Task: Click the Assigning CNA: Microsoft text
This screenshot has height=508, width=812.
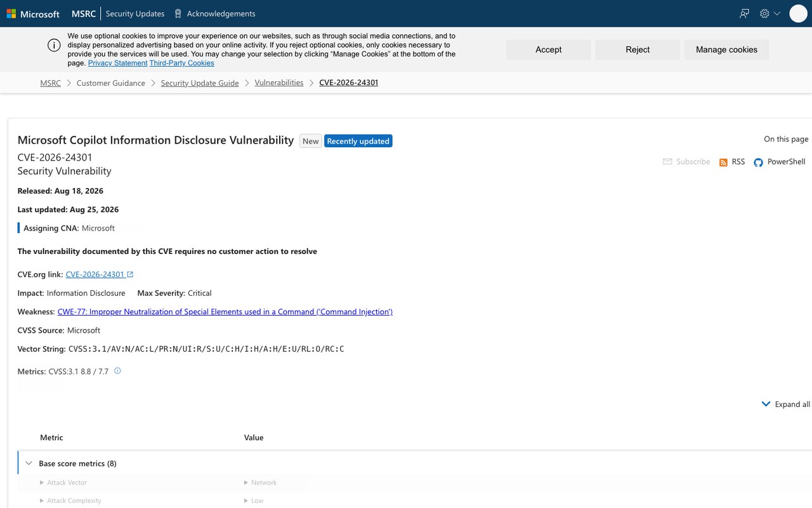Action: [x=69, y=228]
